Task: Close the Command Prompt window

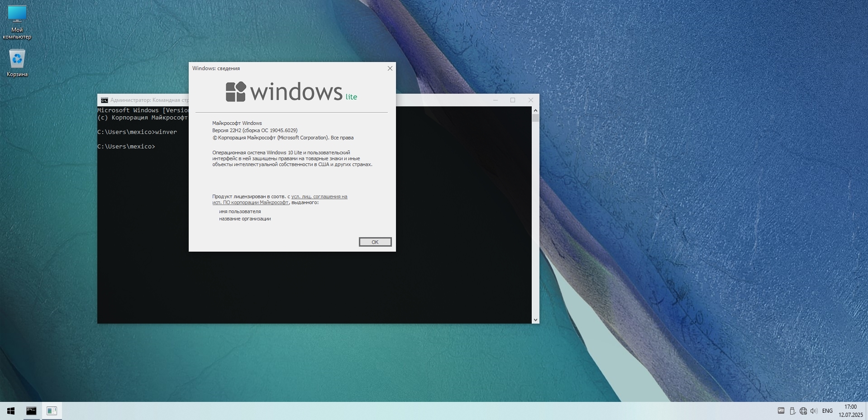Action: coord(531,100)
